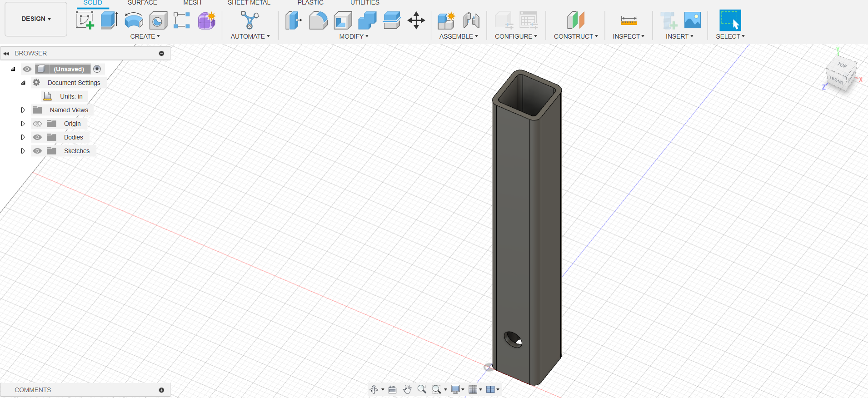Select the Shell tool

[x=343, y=20]
